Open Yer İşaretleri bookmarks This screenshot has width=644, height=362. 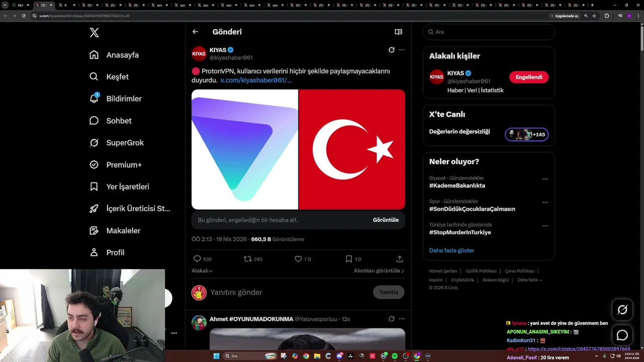coord(119,187)
